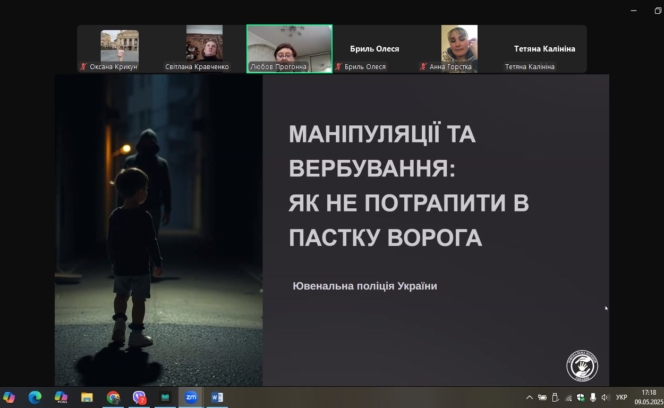Click the dark green app in the taskbar
Image resolution: width=664 pixels, height=408 pixels.
click(165, 397)
